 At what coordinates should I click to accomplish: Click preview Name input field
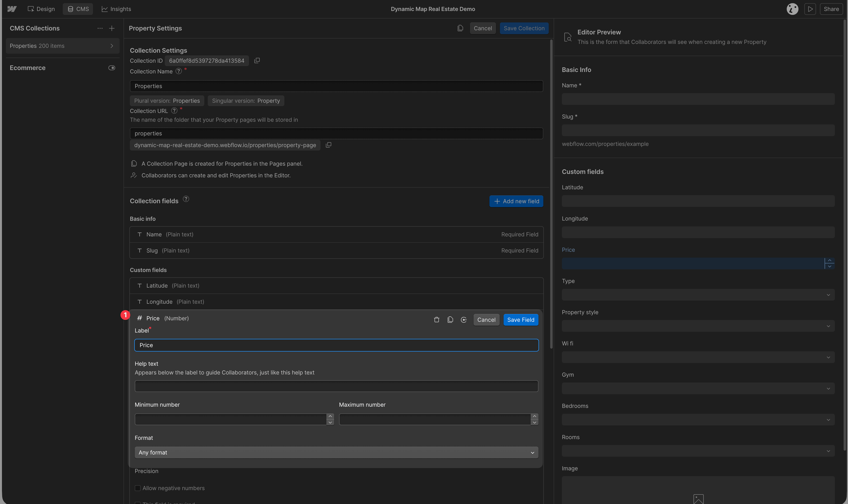pos(698,99)
